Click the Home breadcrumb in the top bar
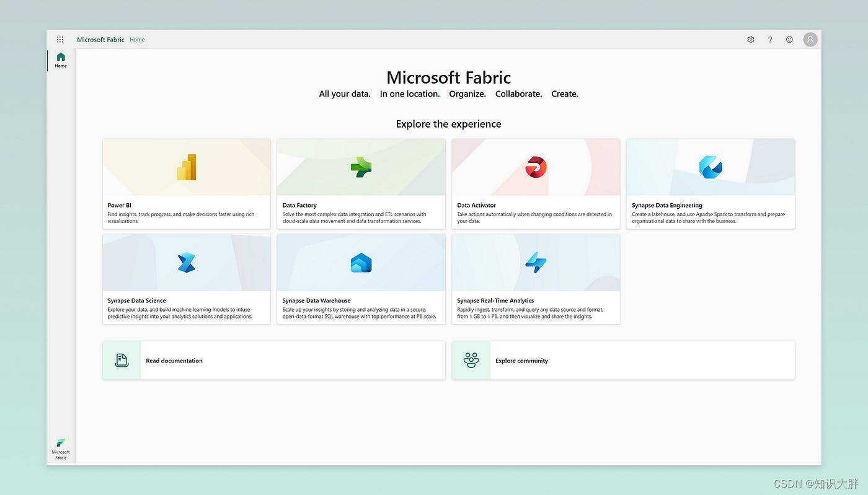The width and height of the screenshot is (868, 495). (137, 40)
